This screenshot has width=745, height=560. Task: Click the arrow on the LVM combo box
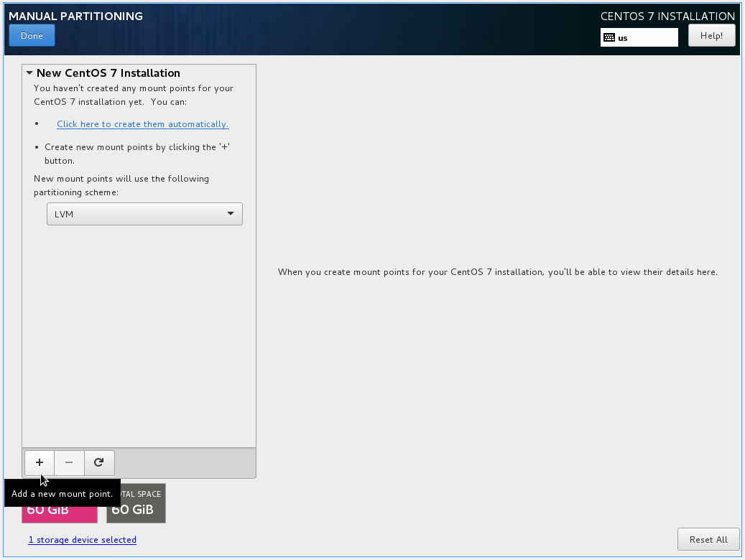tap(230, 214)
